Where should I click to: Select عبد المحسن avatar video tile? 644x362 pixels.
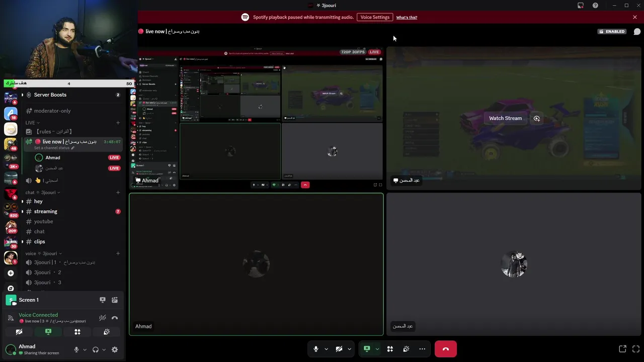pos(514,264)
